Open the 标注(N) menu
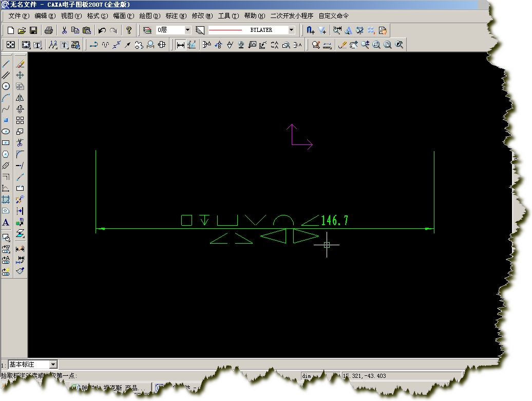The image size is (532, 401). (176, 15)
